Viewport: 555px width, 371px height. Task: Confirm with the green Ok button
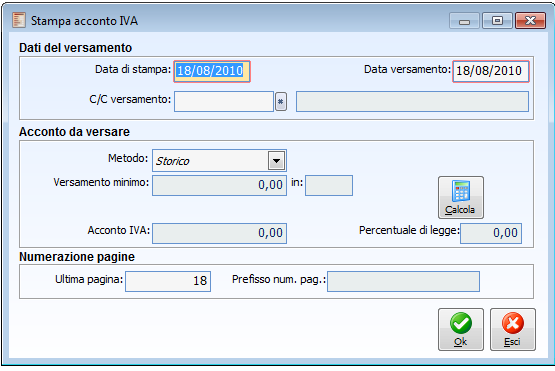(460, 329)
